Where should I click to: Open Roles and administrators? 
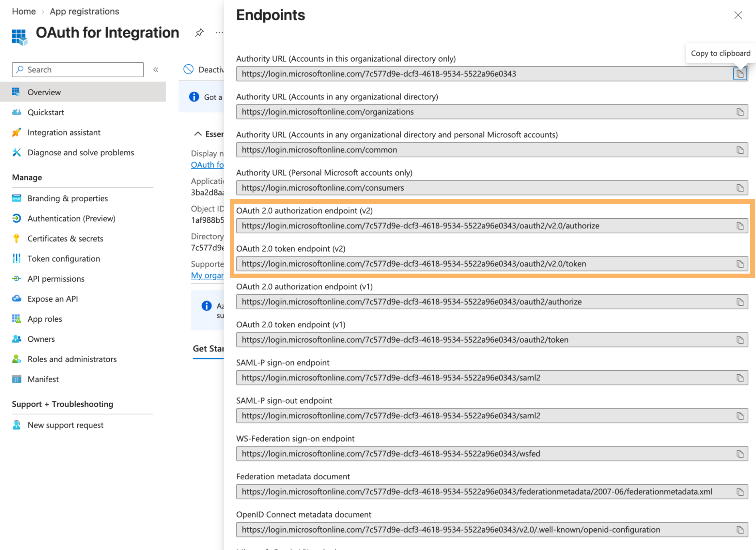72,359
